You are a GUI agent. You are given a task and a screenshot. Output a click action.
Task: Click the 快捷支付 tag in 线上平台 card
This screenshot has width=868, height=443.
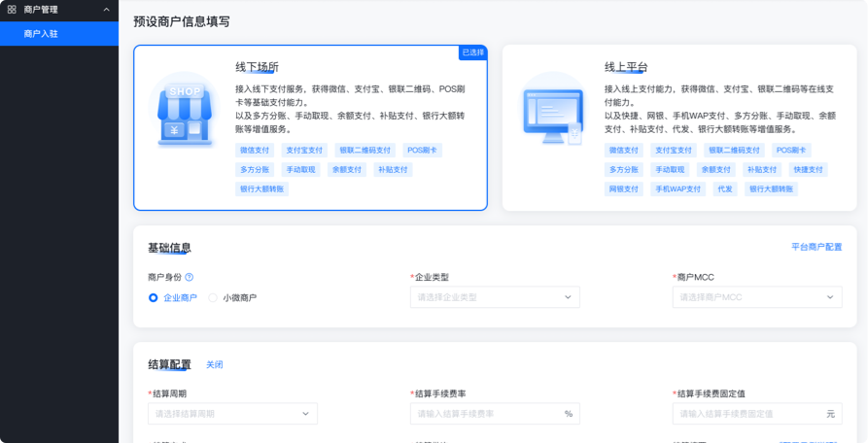pyautogui.click(x=808, y=170)
